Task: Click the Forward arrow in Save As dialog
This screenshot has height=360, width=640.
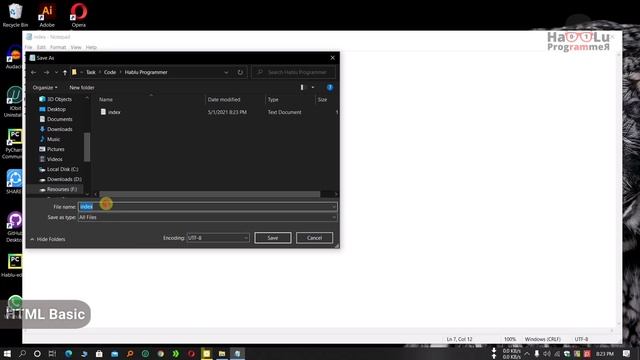Action: pyautogui.click(x=46, y=72)
